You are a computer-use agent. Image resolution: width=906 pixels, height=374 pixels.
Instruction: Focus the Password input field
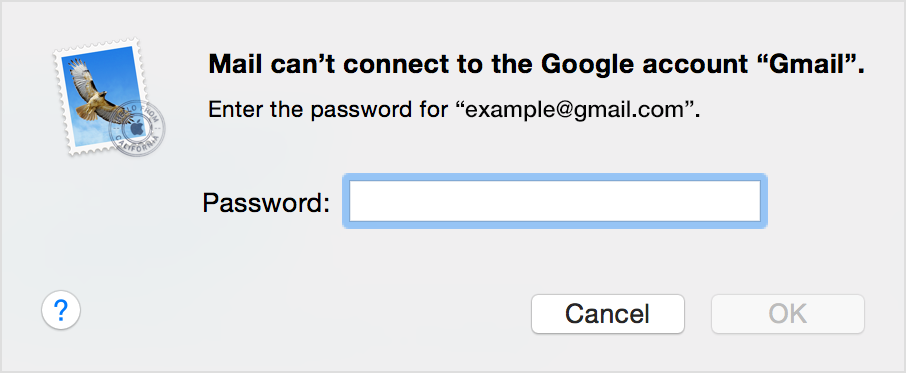click(x=555, y=201)
